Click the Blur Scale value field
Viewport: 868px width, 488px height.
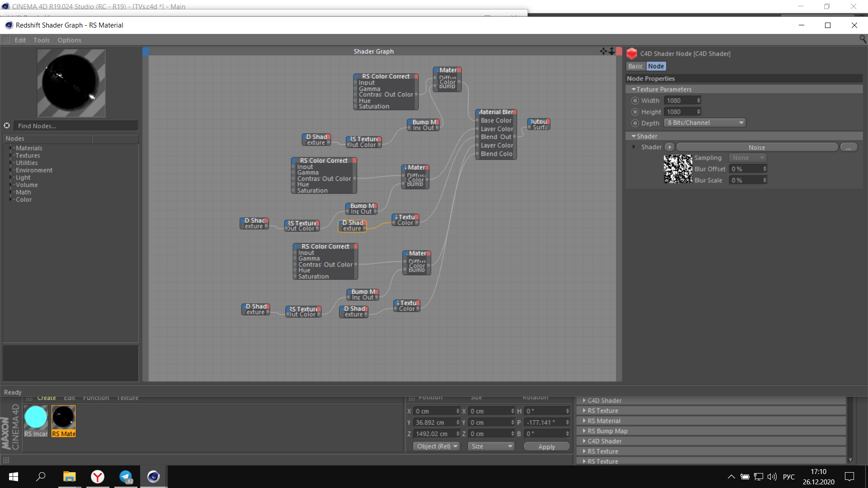pos(745,180)
